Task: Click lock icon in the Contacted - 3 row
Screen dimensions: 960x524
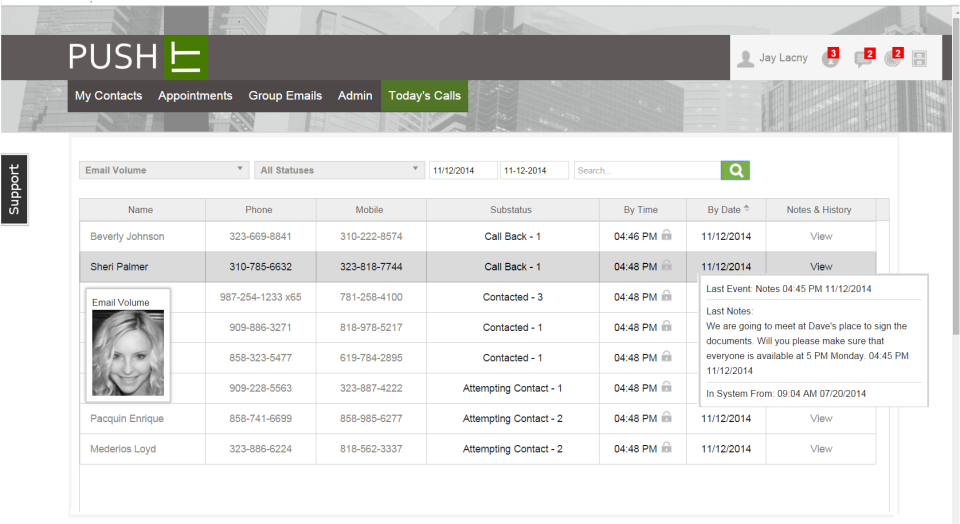Action: tap(667, 296)
